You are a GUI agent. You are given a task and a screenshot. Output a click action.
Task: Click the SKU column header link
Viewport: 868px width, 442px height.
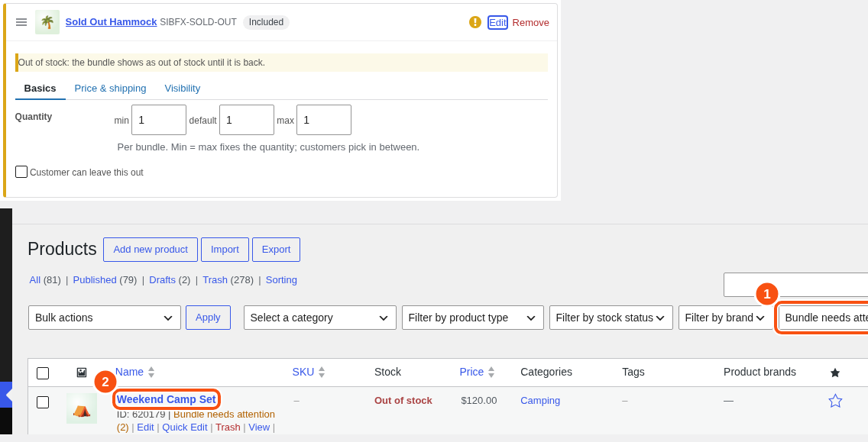pyautogui.click(x=303, y=373)
